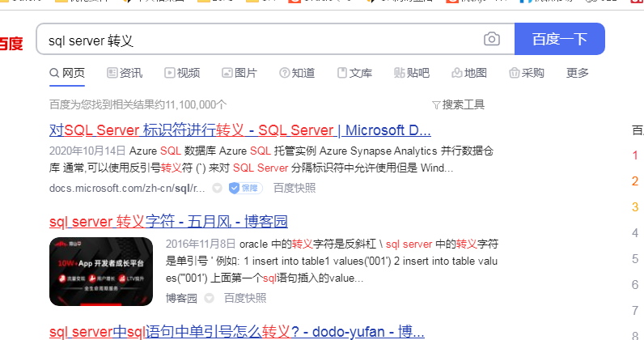Click the 2016年11月8日 date text
This screenshot has height=340, width=644.
pyautogui.click(x=201, y=244)
